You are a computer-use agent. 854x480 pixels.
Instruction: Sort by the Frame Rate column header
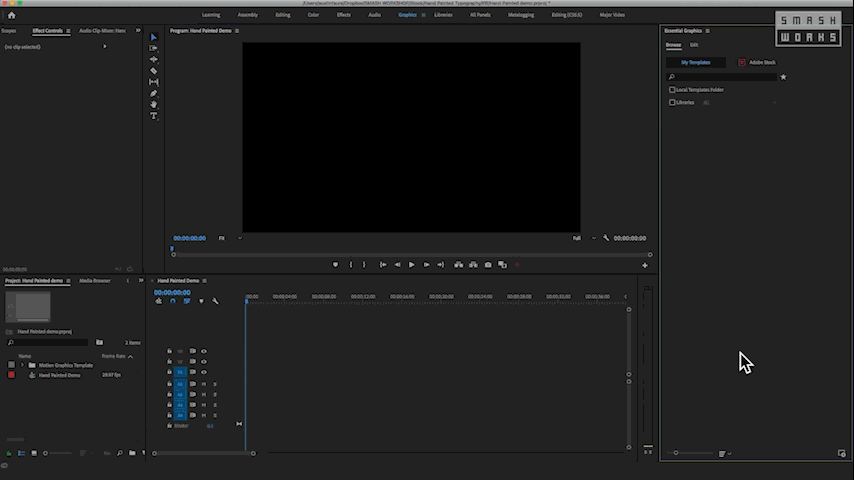(113, 356)
